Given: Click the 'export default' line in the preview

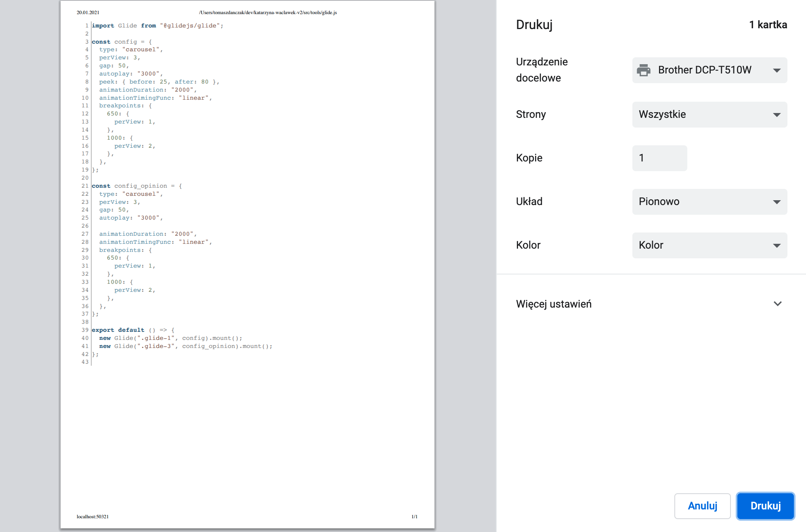Looking at the screenshot, I should tap(133, 330).
